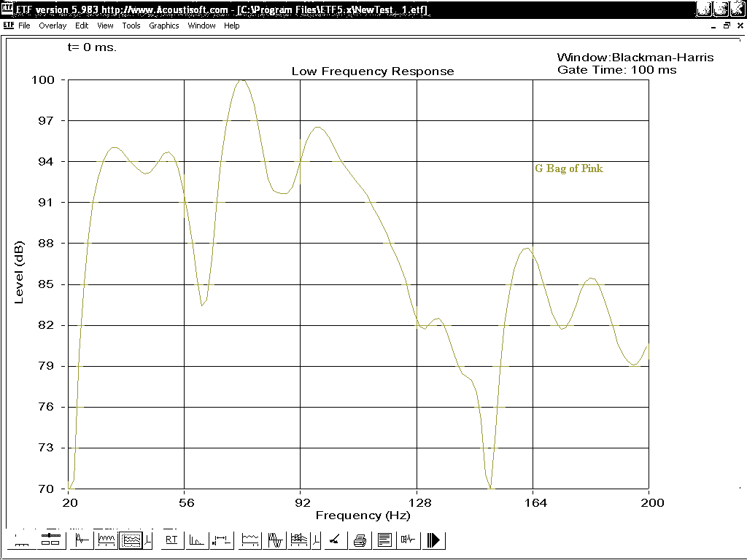This screenshot has width=747, height=560.
Task: Open the Overlay menu
Action: (53, 26)
